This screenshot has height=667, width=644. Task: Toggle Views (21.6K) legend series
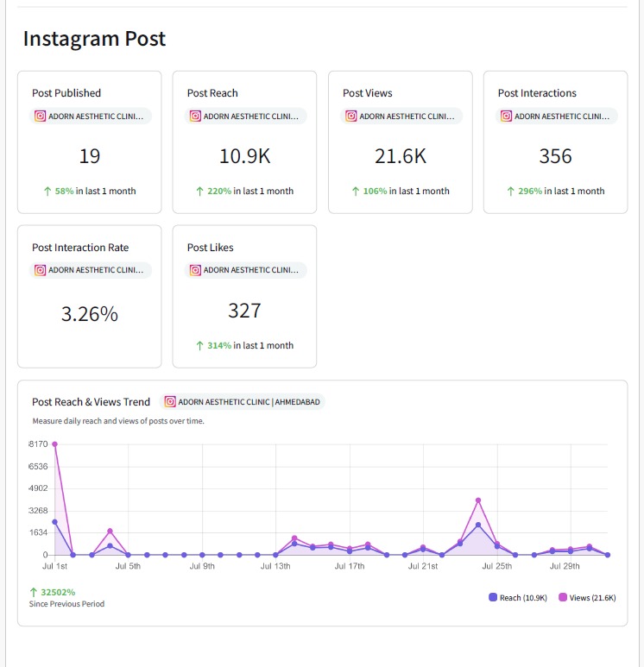[x=587, y=598]
